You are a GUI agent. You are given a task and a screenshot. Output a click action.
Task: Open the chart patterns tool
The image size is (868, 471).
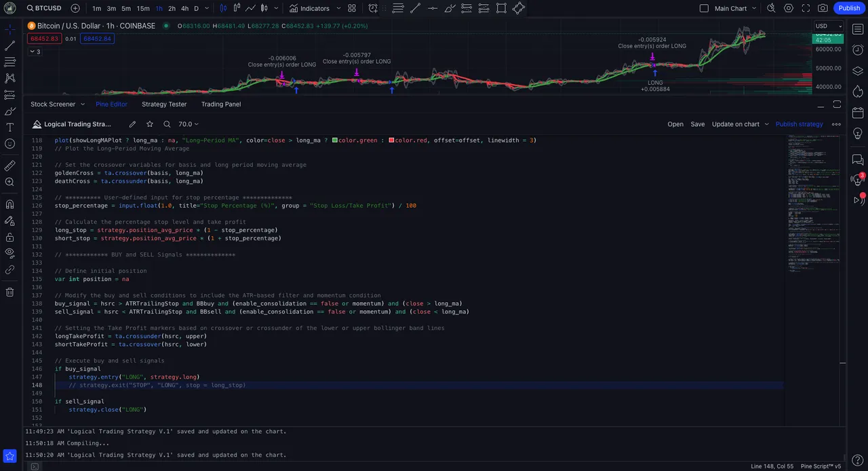click(x=9, y=78)
